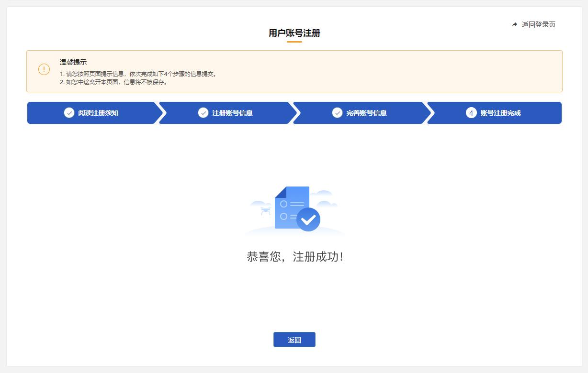The image size is (588, 373).
Task: Click the blue checkmark badge in illustration
Action: click(308, 219)
